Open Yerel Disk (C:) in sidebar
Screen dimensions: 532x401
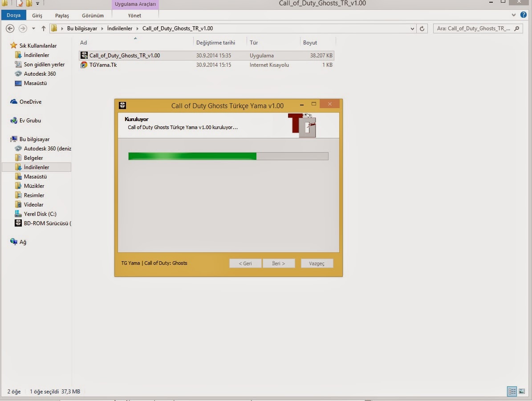[x=40, y=214]
